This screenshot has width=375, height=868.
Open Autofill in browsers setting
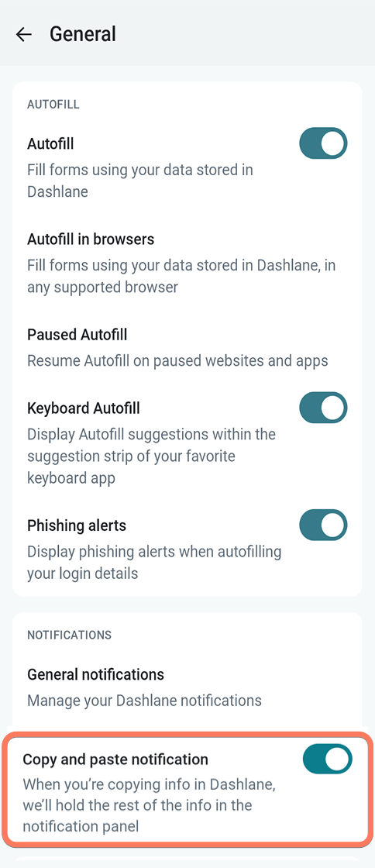[187, 263]
